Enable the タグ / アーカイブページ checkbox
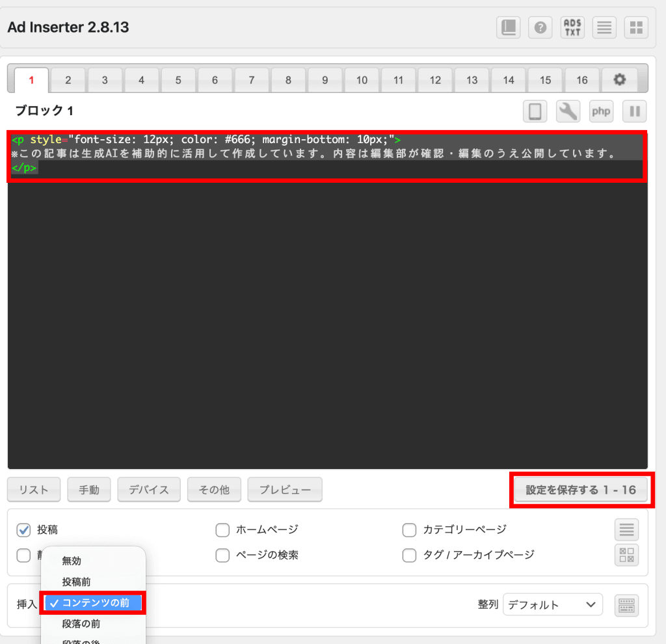 pos(409,555)
